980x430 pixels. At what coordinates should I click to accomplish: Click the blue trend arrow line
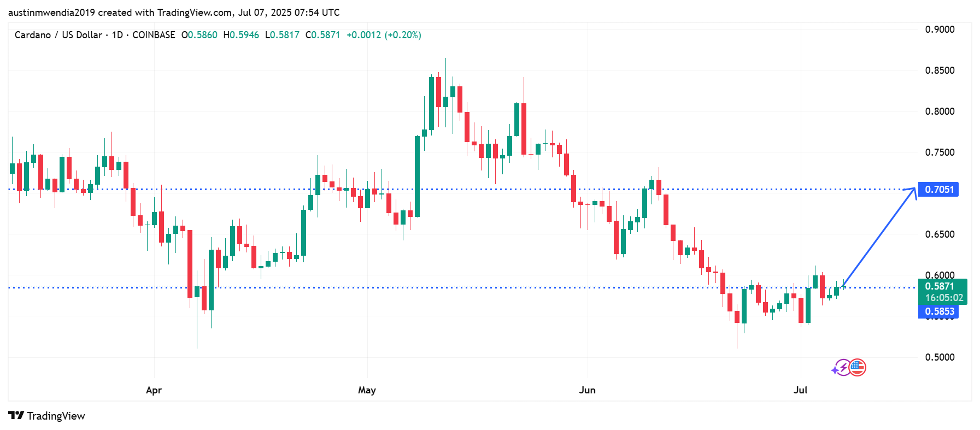pyautogui.click(x=879, y=237)
